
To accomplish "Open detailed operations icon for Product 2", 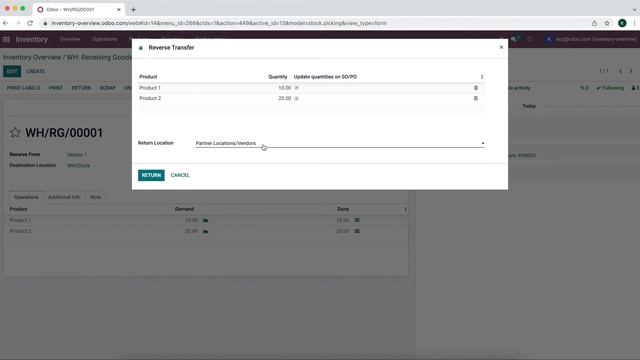I will click(357, 231).
